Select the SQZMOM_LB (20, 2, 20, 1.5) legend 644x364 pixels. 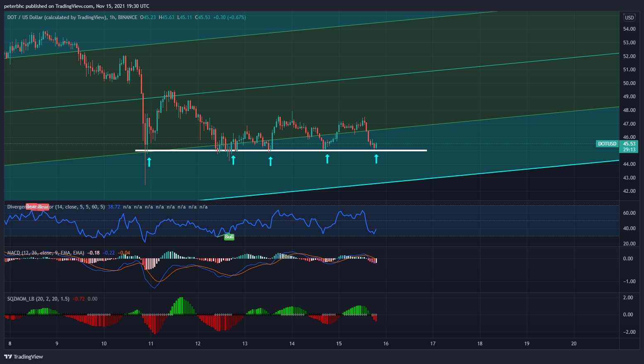click(39, 298)
